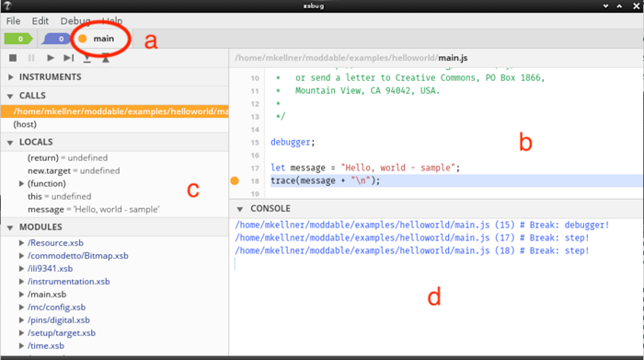Click the xsbug app icon in title bar
The height and width of the screenshot is (360, 644).
tap(7, 6)
